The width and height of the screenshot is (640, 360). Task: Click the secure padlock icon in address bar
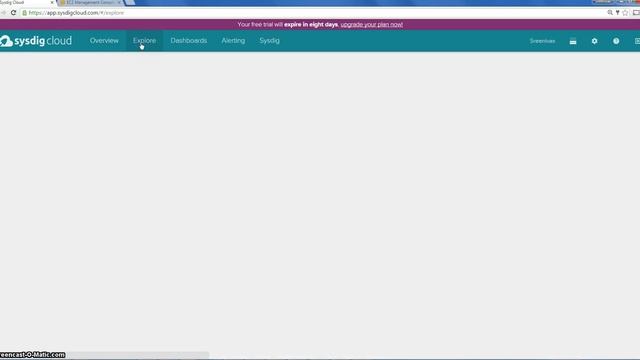pyautogui.click(x=24, y=13)
